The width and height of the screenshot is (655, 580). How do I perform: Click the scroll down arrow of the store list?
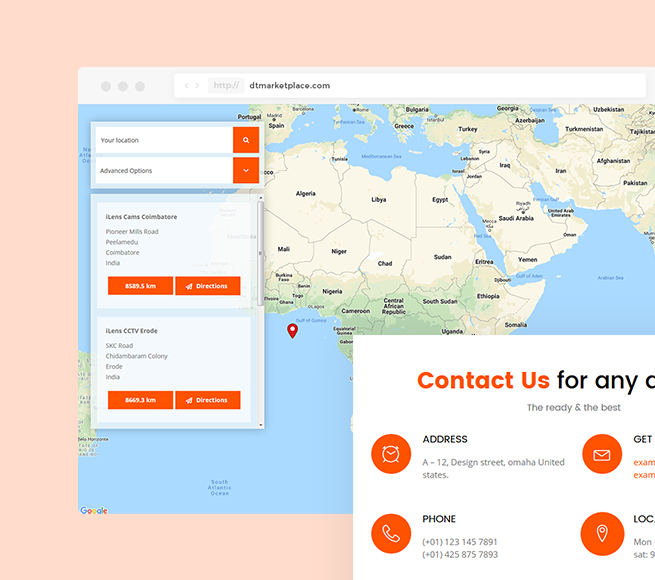pyautogui.click(x=261, y=425)
